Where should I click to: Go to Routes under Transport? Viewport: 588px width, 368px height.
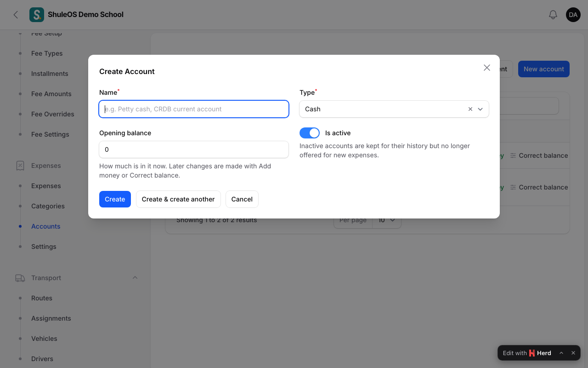click(42, 298)
